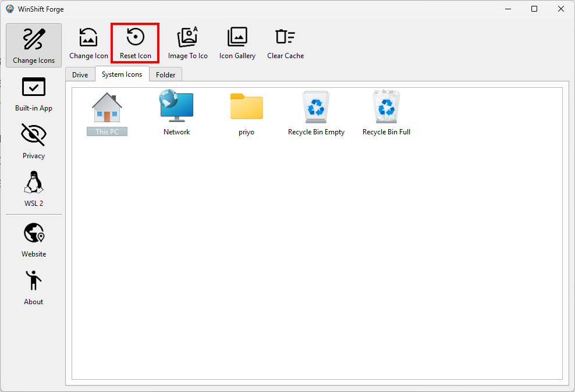Select the System Icons tab

(122, 74)
